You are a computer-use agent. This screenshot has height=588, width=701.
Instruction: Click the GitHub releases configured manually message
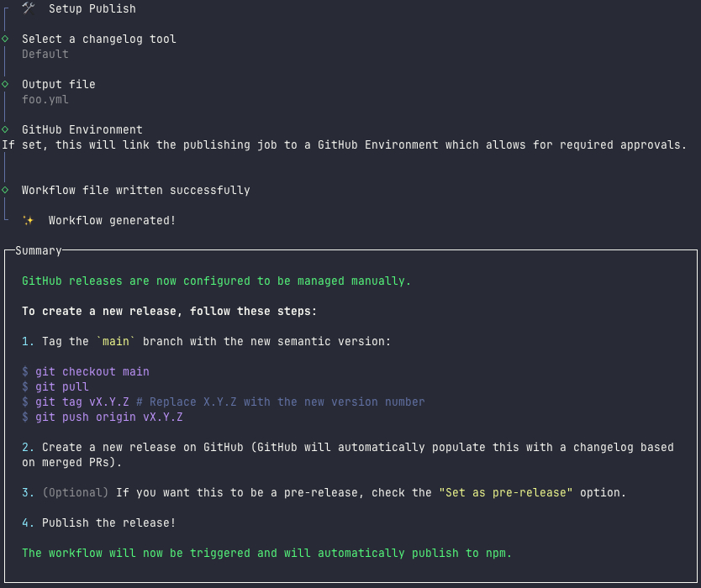point(217,281)
